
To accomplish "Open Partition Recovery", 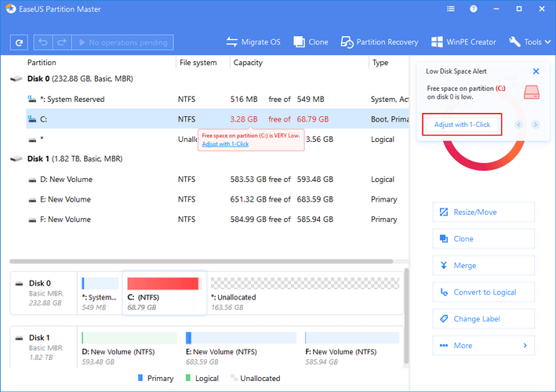I will click(x=380, y=42).
